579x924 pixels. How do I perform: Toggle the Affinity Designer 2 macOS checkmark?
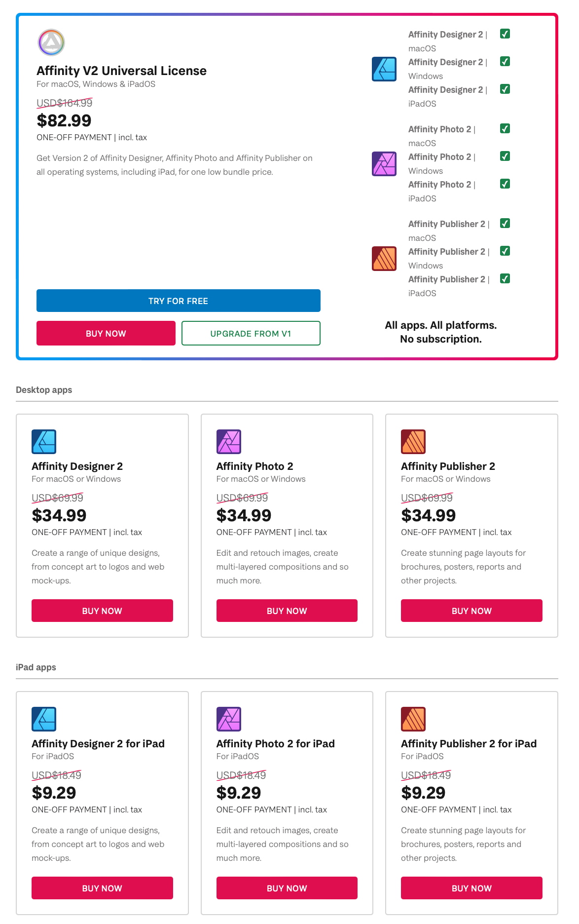pyautogui.click(x=505, y=34)
